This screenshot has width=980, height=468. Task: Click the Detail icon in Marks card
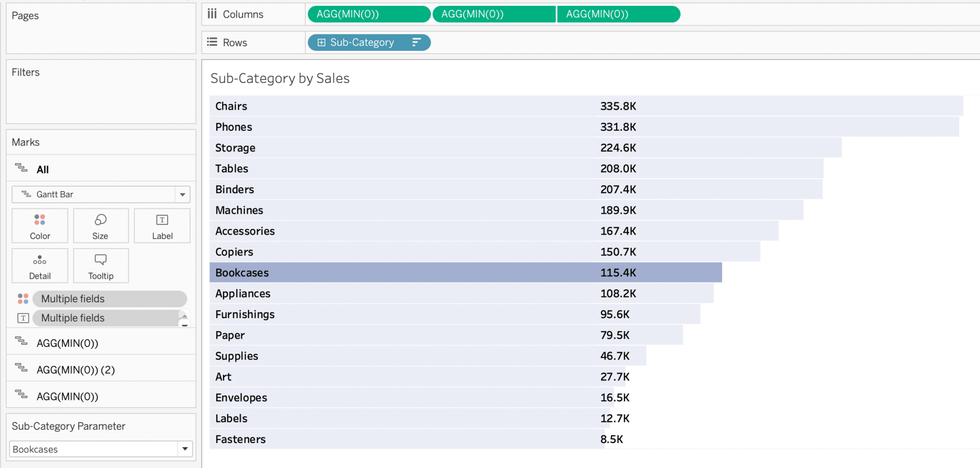40,265
